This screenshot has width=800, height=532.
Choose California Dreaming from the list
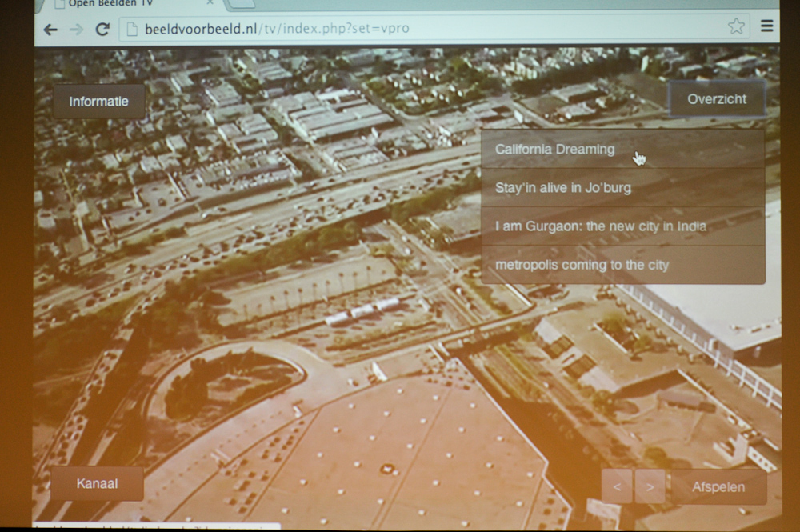(623, 149)
